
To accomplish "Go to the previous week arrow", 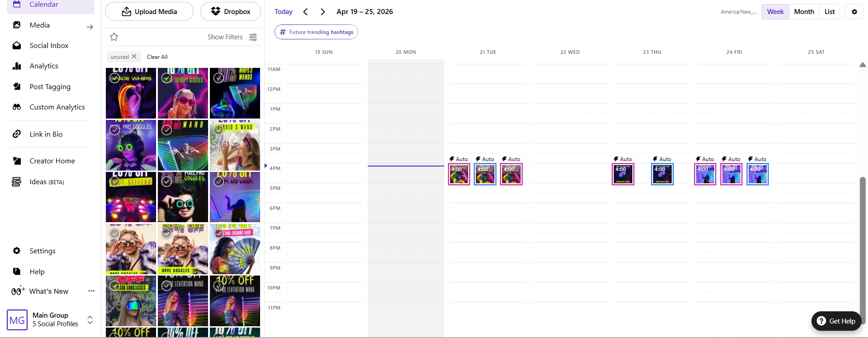I will [306, 12].
